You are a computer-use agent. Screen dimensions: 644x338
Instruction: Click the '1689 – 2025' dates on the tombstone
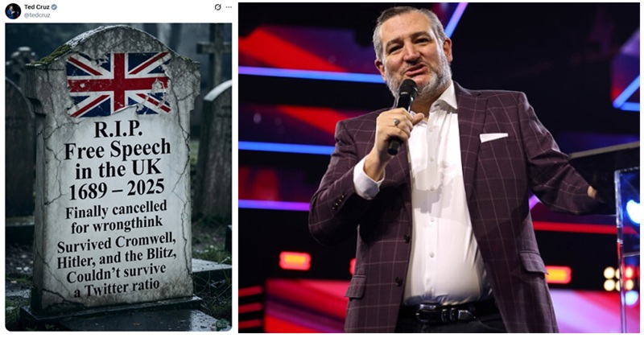pyautogui.click(x=117, y=189)
